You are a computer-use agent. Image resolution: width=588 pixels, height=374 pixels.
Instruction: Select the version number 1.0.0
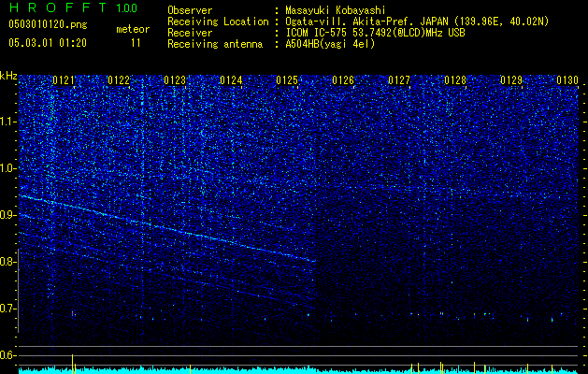[x=127, y=7]
